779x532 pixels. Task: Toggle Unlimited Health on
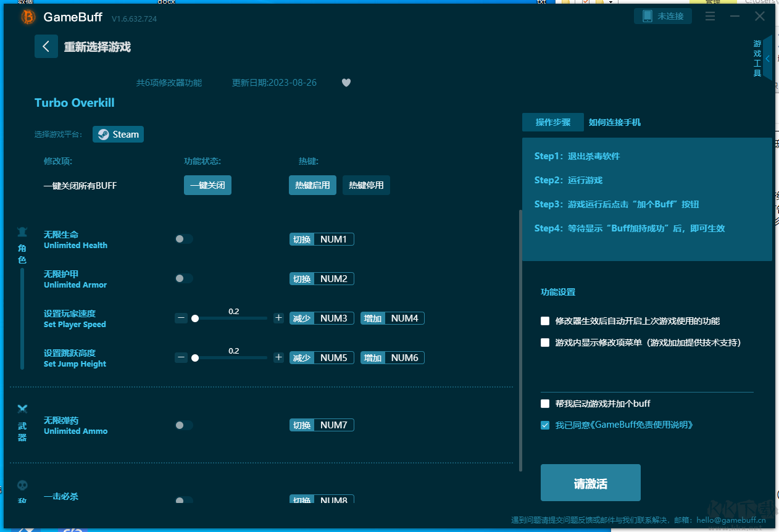184,239
